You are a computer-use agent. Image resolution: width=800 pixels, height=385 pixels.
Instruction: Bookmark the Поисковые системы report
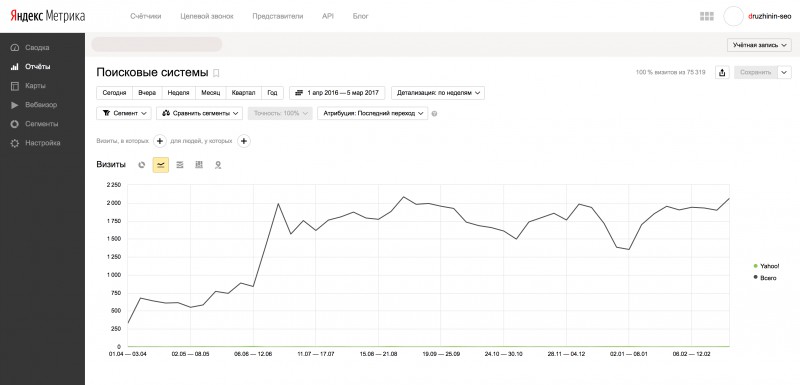click(x=216, y=73)
